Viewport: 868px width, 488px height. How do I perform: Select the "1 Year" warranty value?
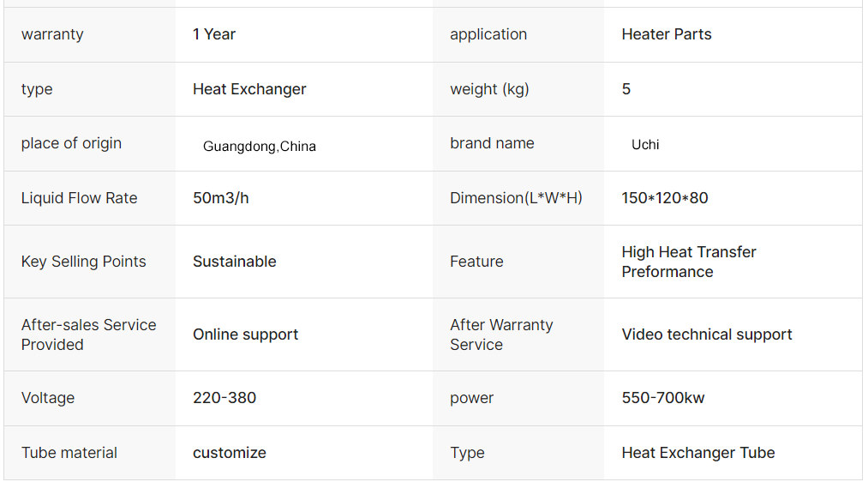click(x=213, y=34)
